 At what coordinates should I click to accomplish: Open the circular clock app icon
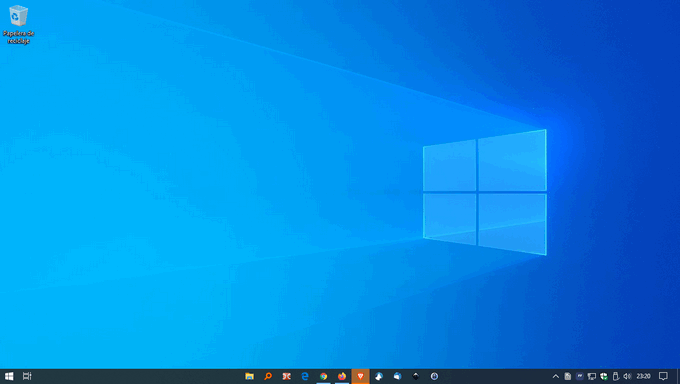pyautogui.click(x=434, y=376)
